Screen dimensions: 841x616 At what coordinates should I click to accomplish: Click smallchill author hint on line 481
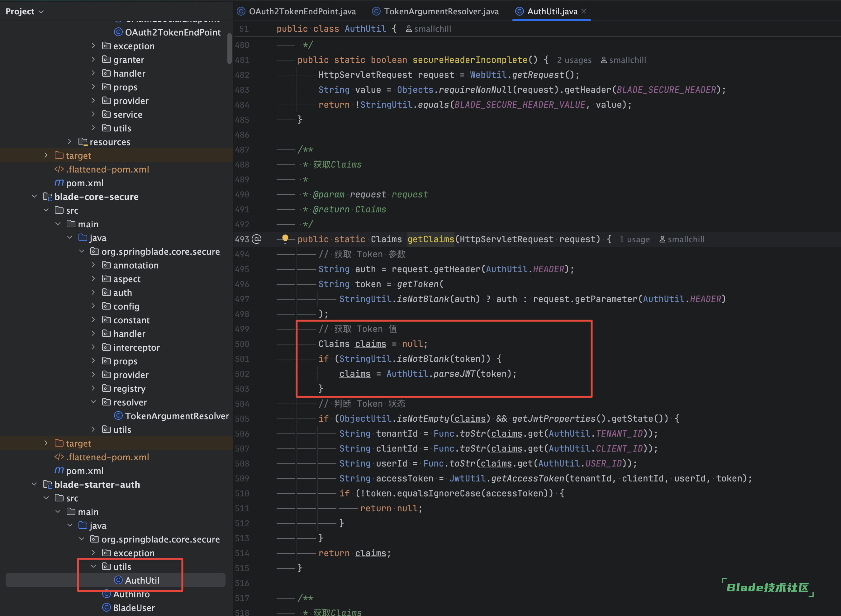click(627, 60)
